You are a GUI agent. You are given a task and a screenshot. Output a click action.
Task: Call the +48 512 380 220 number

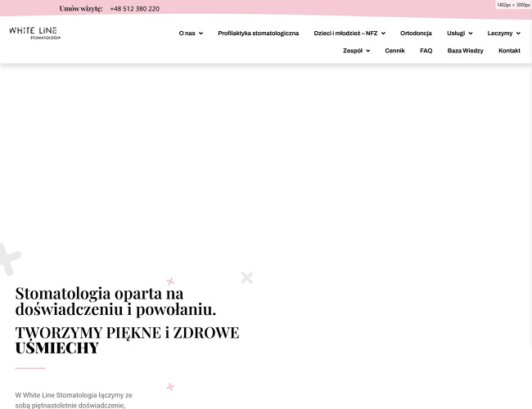pos(135,9)
